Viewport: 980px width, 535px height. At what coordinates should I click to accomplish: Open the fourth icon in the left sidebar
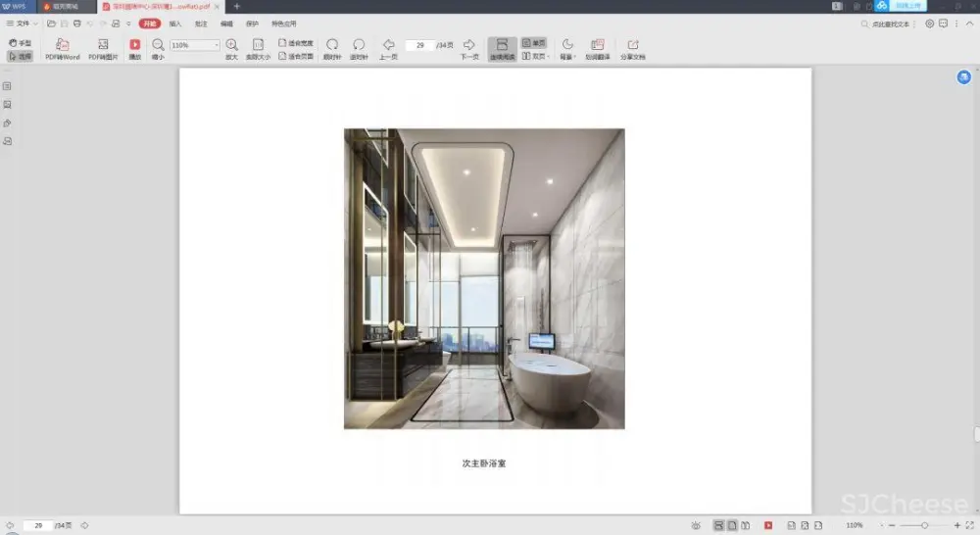[x=8, y=141]
